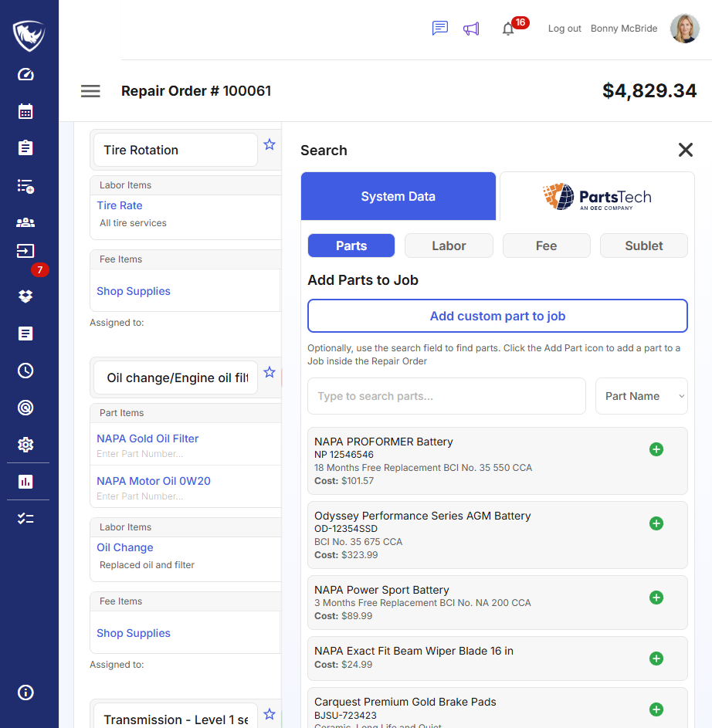Click the rhino shield logo
The width and height of the screenshot is (712, 728).
click(x=29, y=36)
